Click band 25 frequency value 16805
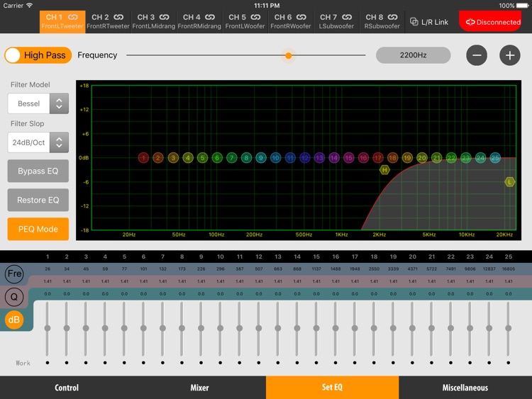 (509, 269)
